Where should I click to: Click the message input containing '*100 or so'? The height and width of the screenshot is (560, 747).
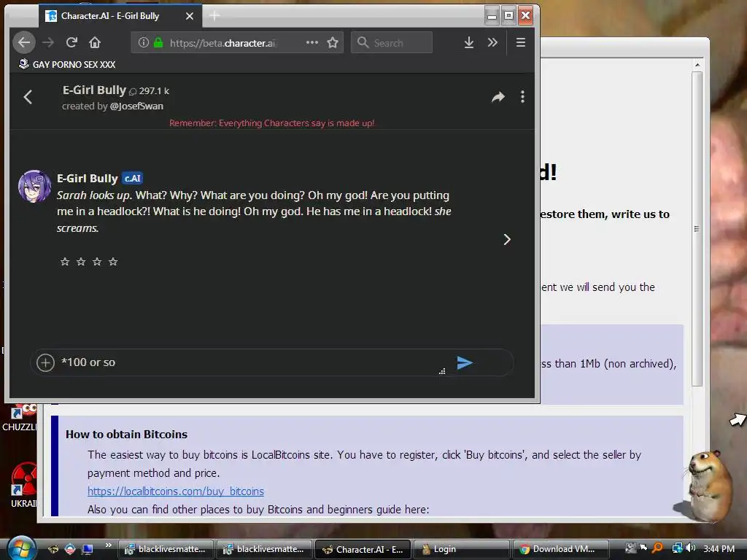coord(248,362)
